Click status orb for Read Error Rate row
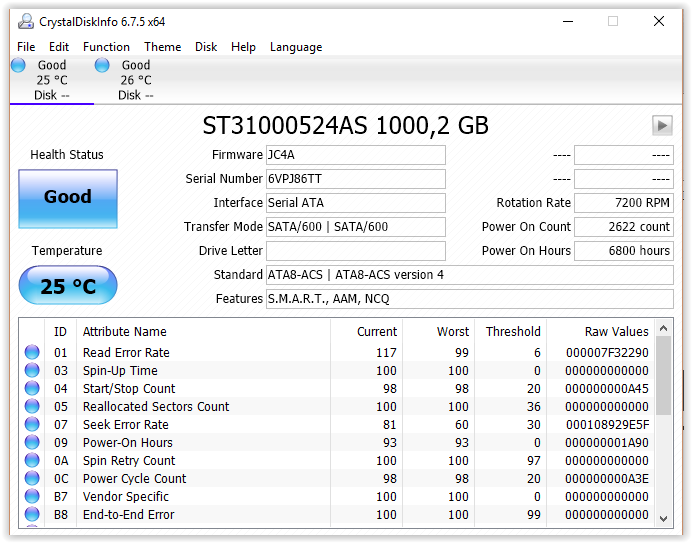Viewport: 692px width, 543px height. point(32,352)
